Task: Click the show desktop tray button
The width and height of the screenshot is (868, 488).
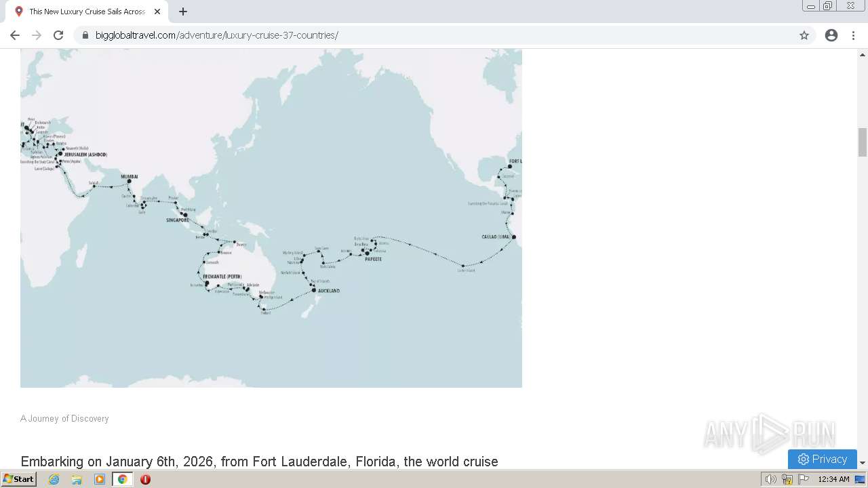Action: (x=860, y=479)
